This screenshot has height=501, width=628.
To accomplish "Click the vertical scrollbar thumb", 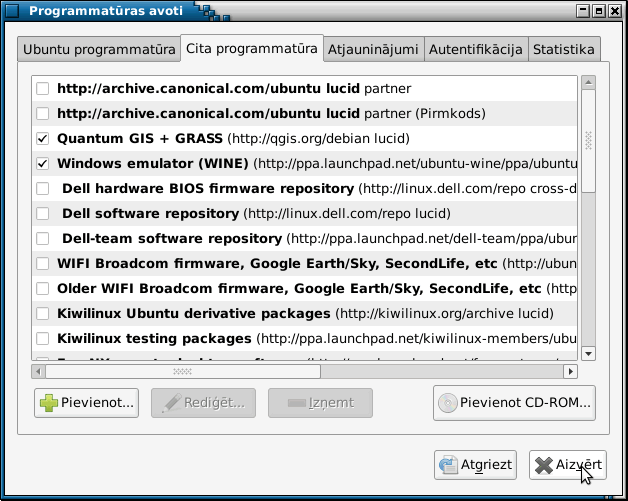I will pyautogui.click(x=588, y=141).
